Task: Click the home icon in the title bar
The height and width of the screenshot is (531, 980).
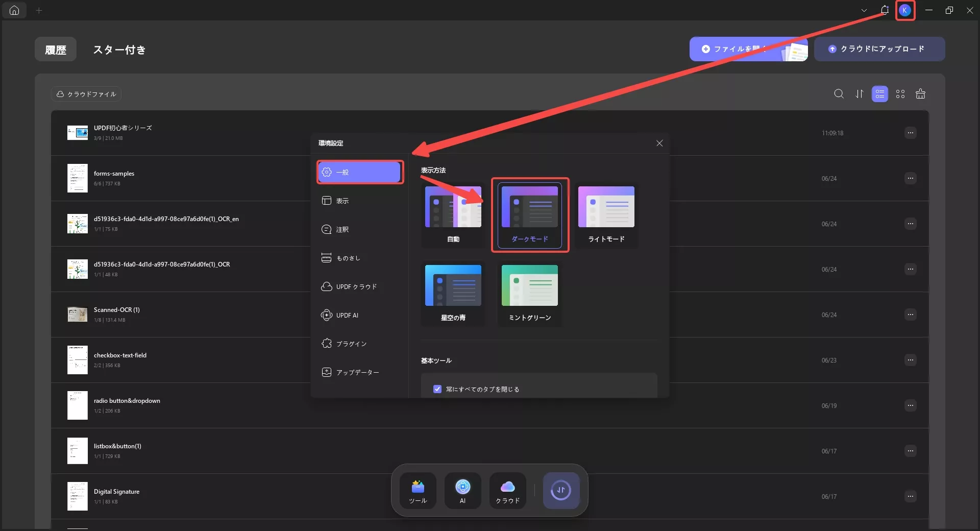Action: click(x=14, y=10)
